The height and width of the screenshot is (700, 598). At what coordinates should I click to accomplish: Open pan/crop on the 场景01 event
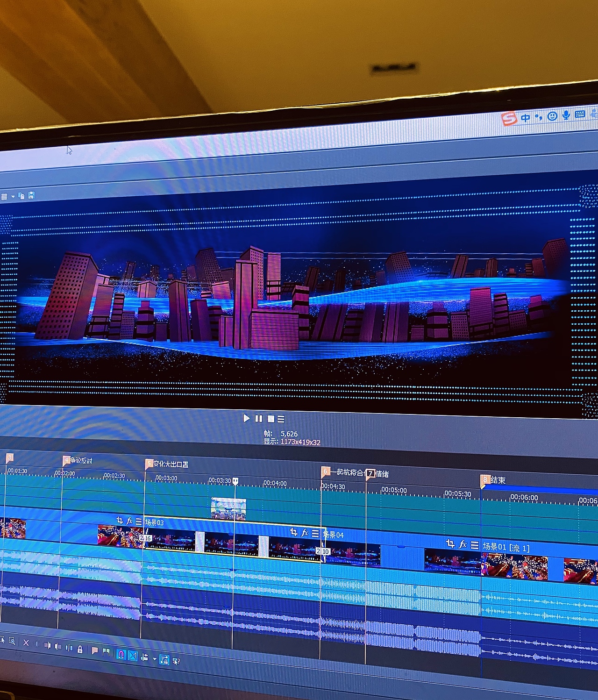pyautogui.click(x=450, y=543)
